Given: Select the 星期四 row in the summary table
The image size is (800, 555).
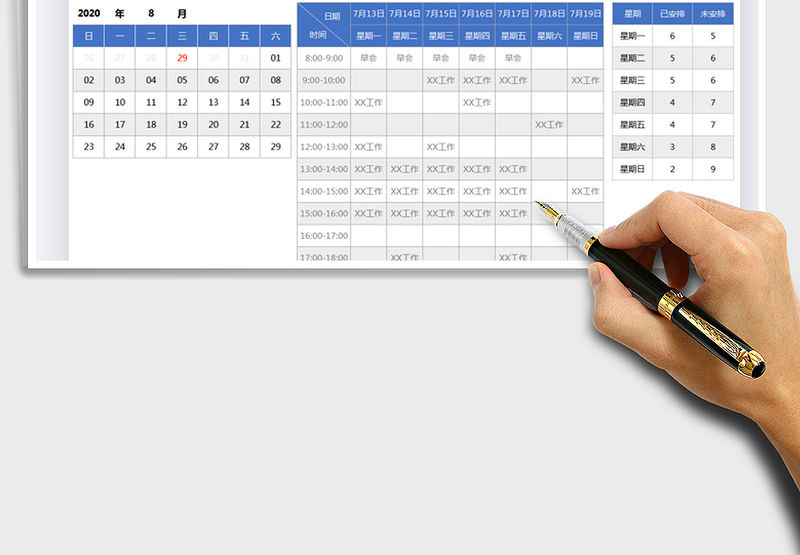Looking at the screenshot, I should (x=632, y=103).
